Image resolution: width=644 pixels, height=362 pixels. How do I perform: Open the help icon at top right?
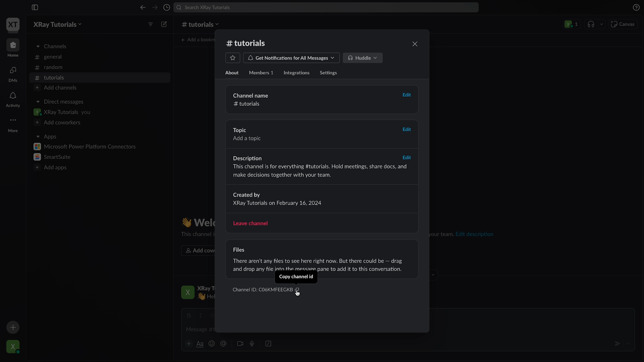coord(636,7)
